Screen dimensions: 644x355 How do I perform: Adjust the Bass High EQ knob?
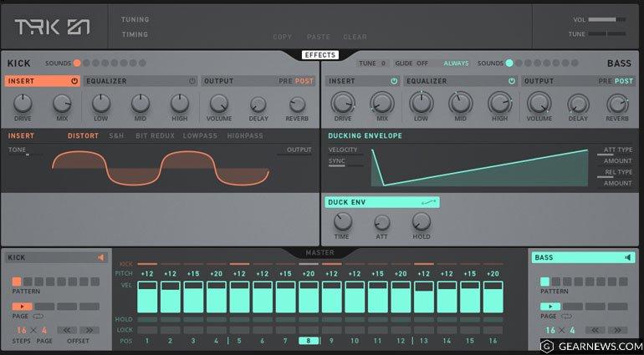pyautogui.click(x=500, y=103)
